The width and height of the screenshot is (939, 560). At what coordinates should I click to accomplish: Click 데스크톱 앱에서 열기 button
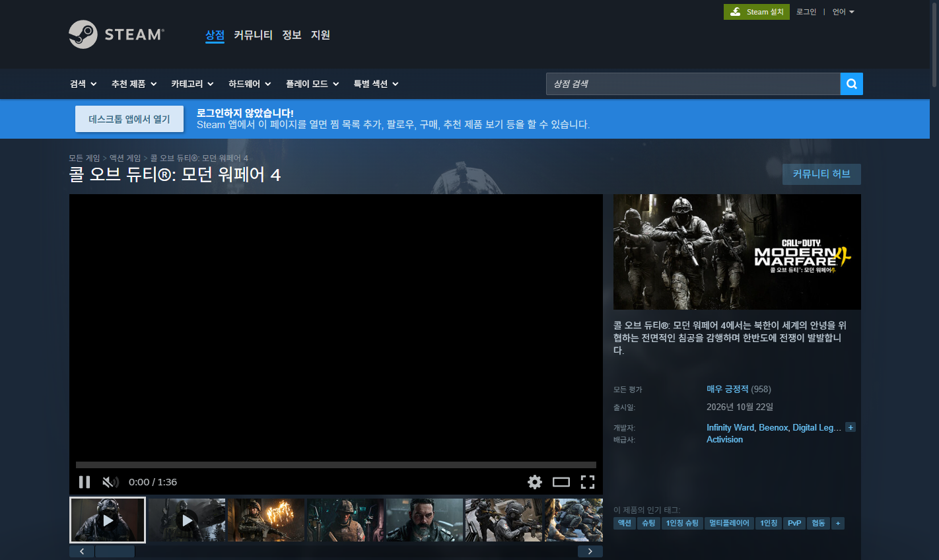(129, 119)
